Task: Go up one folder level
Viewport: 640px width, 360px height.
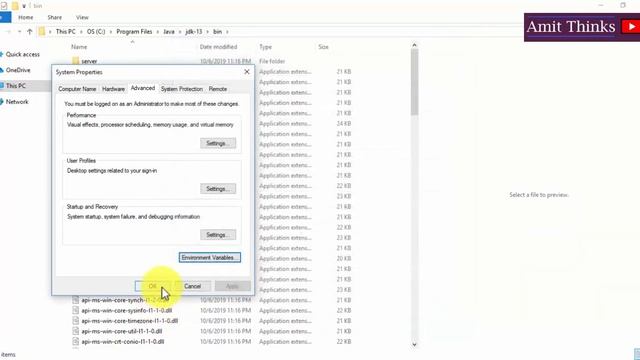Action: click(x=29, y=31)
